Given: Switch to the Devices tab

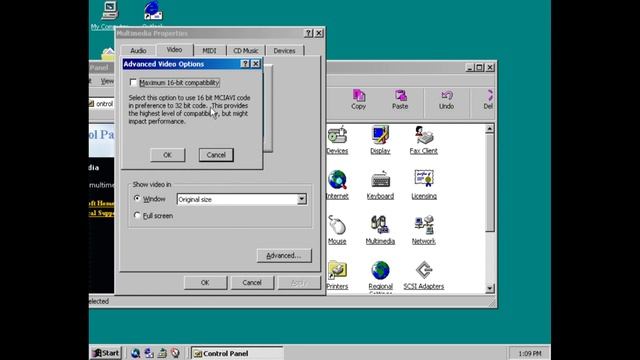Looking at the screenshot, I should click(284, 51).
